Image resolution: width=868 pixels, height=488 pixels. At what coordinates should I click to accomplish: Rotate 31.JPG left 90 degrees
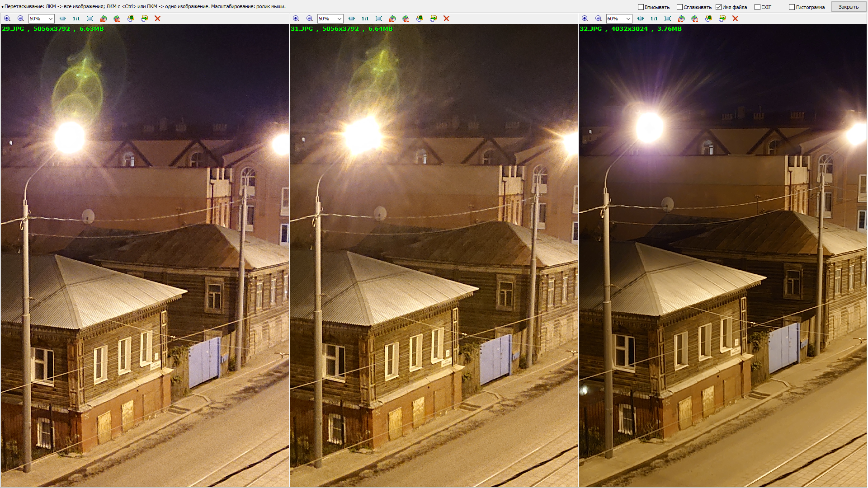tap(392, 19)
